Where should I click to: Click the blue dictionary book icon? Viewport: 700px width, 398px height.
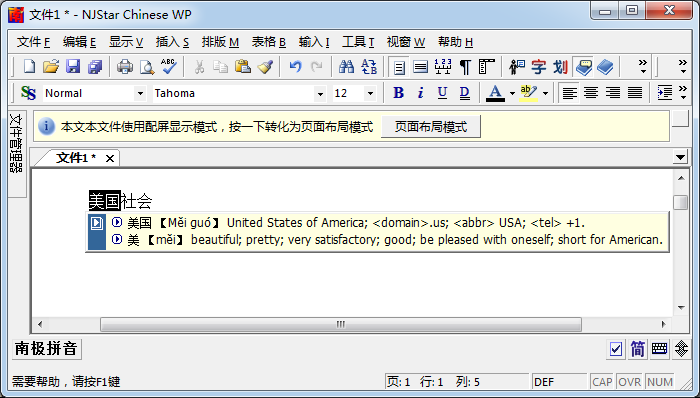pyautogui.click(x=605, y=67)
